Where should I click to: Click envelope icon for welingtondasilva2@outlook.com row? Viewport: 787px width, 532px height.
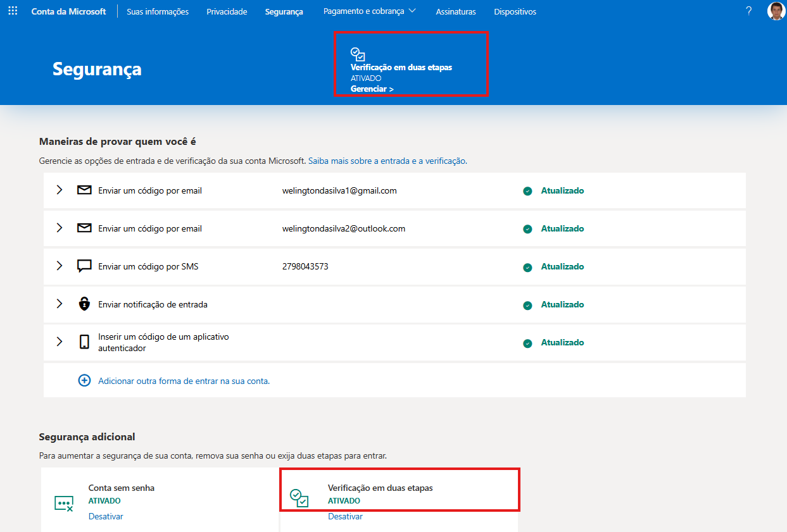coord(84,228)
